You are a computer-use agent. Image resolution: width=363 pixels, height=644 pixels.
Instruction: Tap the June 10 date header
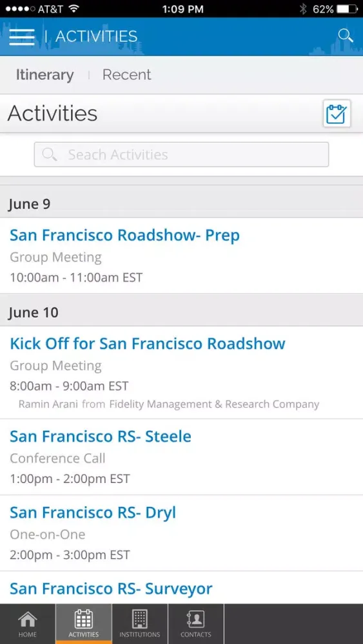pos(181,312)
